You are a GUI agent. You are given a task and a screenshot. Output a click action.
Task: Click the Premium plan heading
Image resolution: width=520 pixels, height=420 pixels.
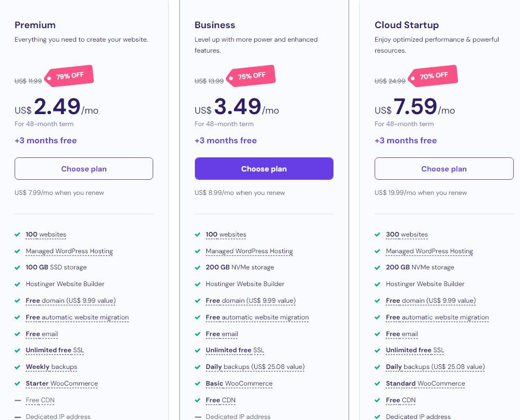[35, 25]
